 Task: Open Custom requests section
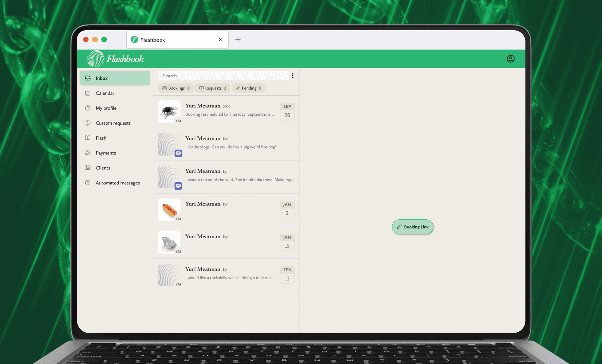[113, 123]
